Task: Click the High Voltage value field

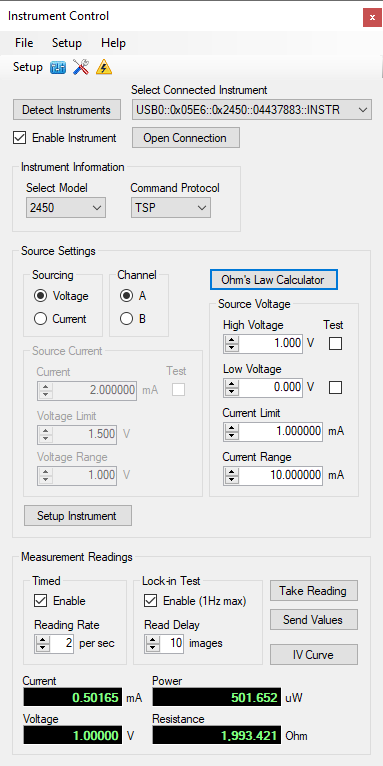Action: (271, 343)
